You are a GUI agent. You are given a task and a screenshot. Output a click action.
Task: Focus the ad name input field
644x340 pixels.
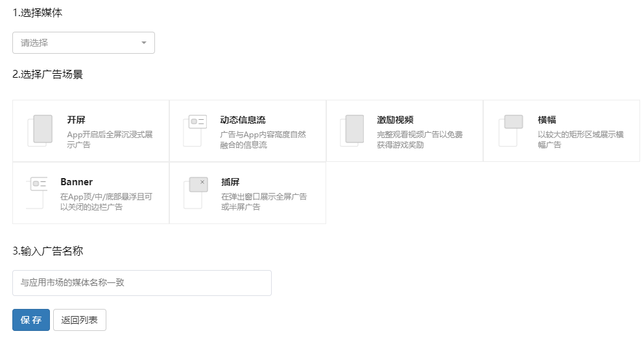(141, 283)
